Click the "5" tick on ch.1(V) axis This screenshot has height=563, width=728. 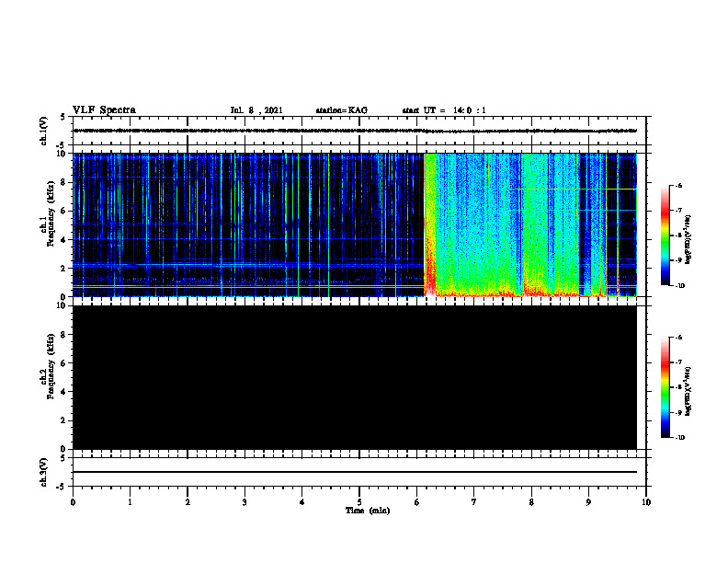point(63,117)
